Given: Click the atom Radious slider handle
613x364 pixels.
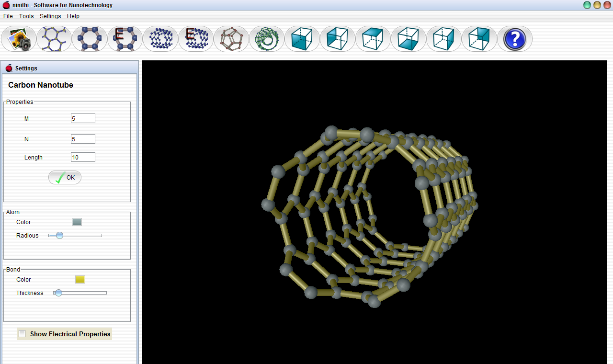Looking at the screenshot, I should 59,235.
